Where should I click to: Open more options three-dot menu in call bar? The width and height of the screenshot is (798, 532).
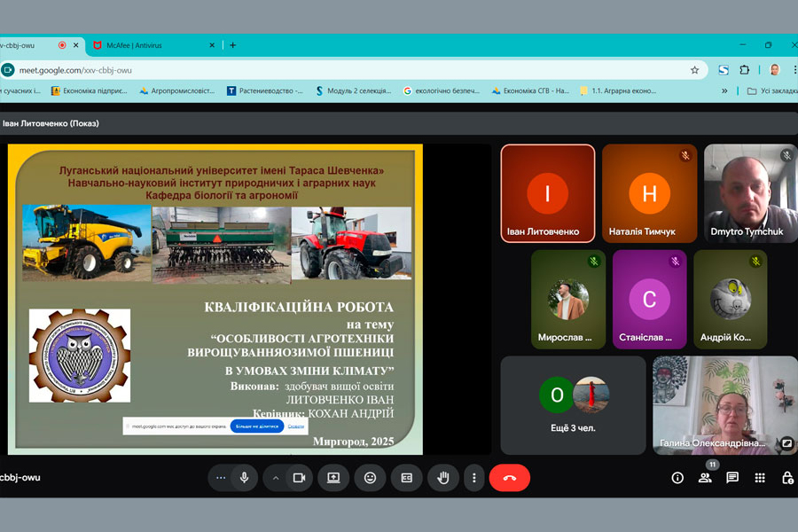(474, 478)
